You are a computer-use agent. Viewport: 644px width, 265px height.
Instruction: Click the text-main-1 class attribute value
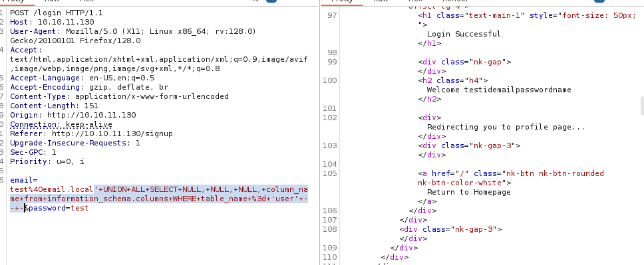[494, 15]
